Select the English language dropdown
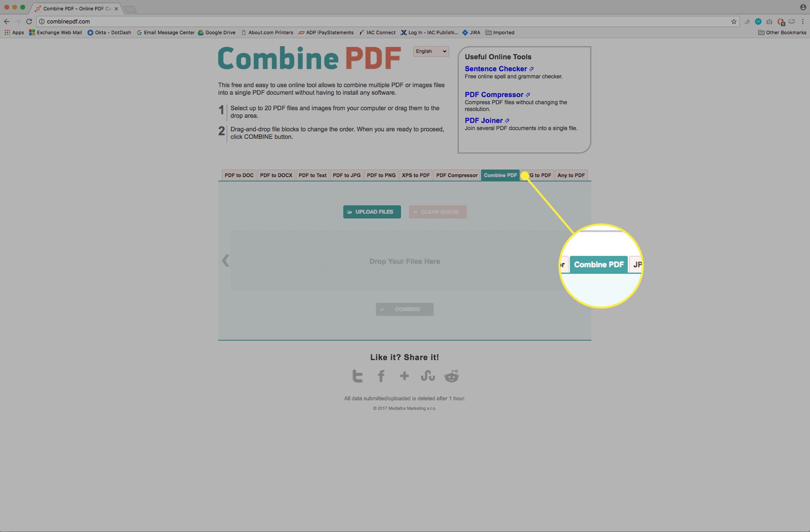 [430, 51]
